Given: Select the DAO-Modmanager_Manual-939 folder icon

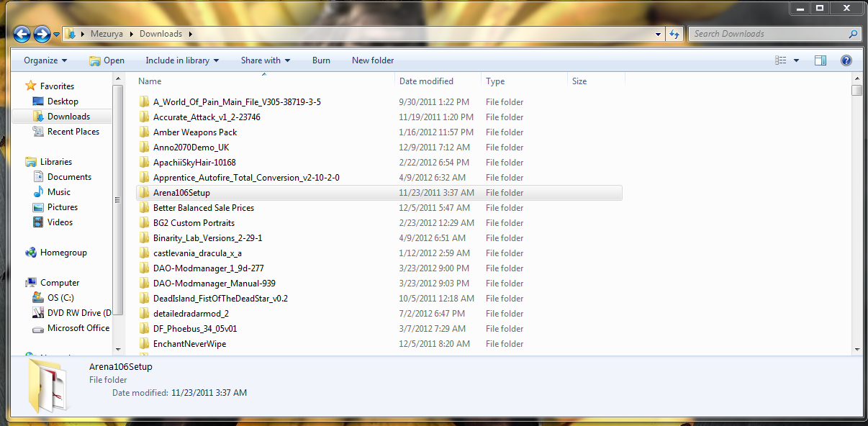Looking at the screenshot, I should click(x=145, y=283).
